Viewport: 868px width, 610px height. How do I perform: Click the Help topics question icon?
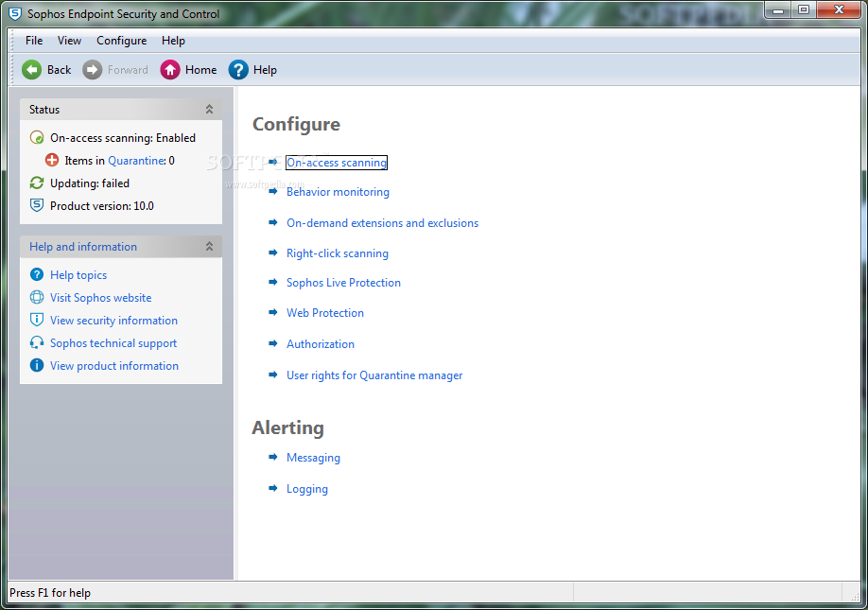click(37, 274)
